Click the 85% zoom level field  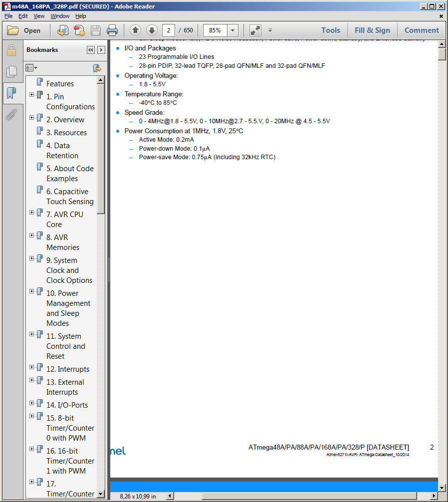pyautogui.click(x=215, y=30)
